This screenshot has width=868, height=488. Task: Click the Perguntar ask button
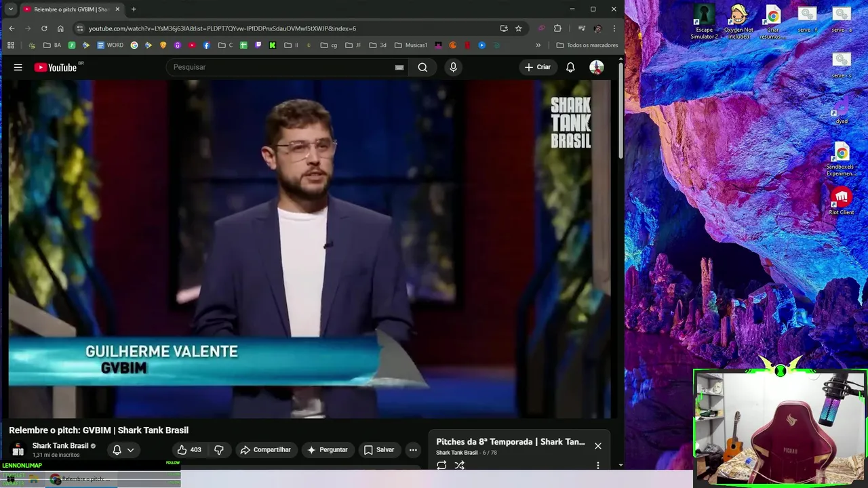tap(327, 449)
